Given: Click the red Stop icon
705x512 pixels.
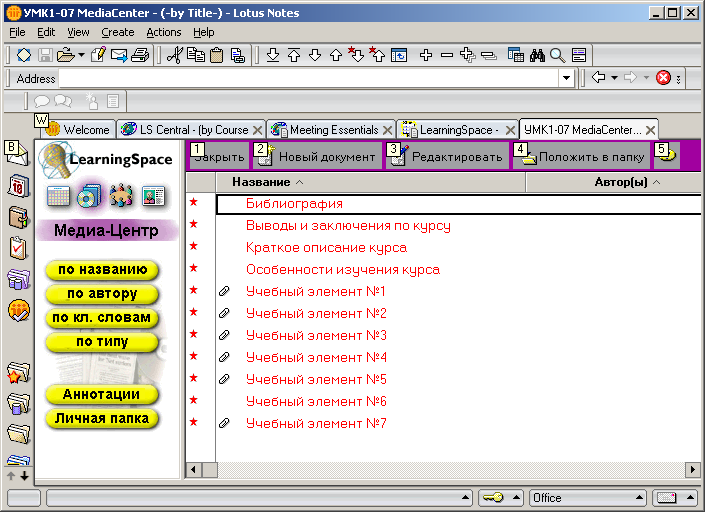Looking at the screenshot, I should 663,78.
